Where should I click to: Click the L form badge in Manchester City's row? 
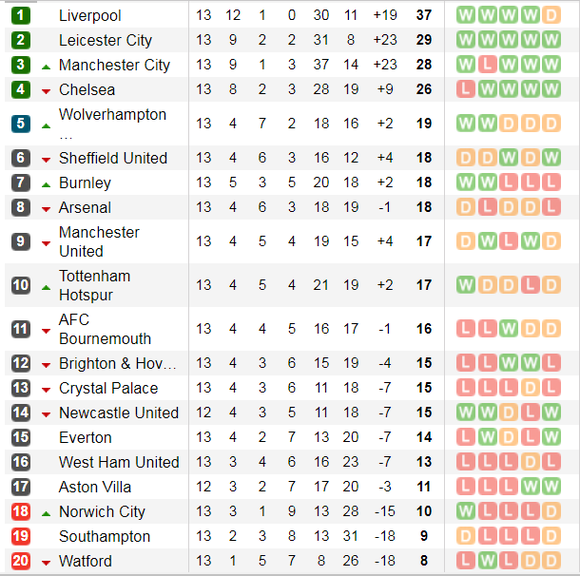tap(487, 65)
